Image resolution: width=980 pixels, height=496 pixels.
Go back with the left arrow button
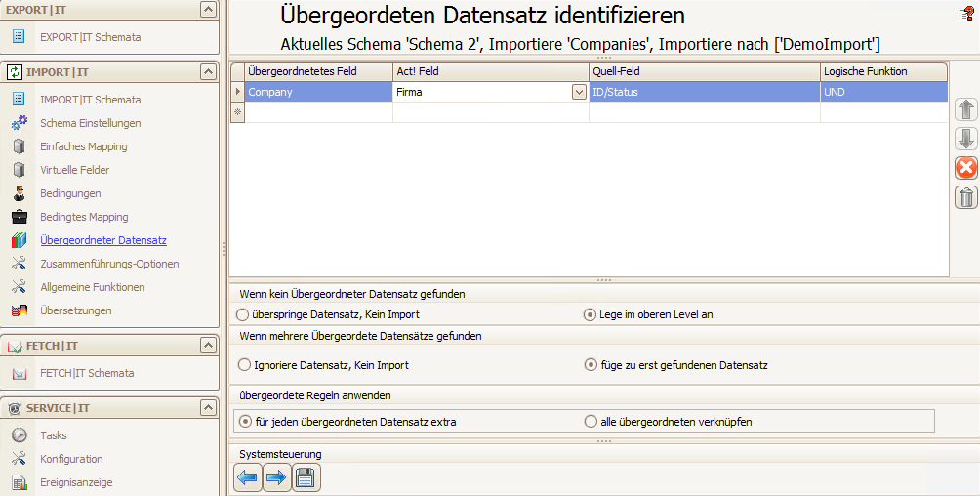click(248, 477)
